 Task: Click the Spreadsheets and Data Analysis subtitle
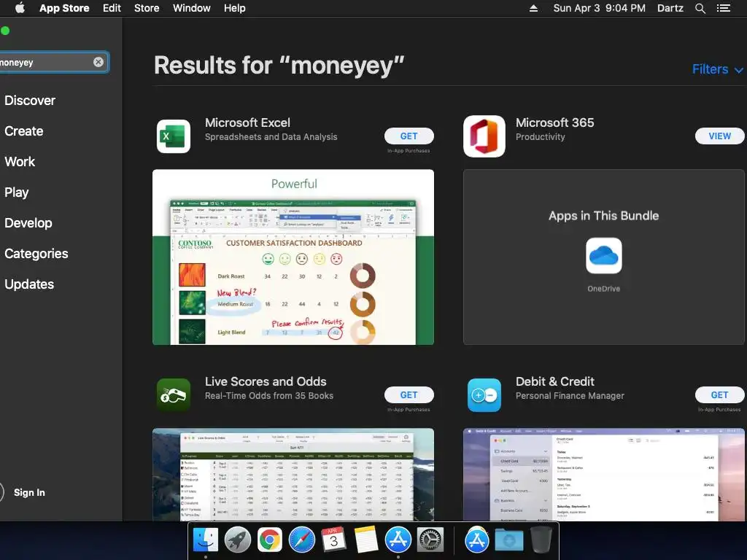point(271,137)
